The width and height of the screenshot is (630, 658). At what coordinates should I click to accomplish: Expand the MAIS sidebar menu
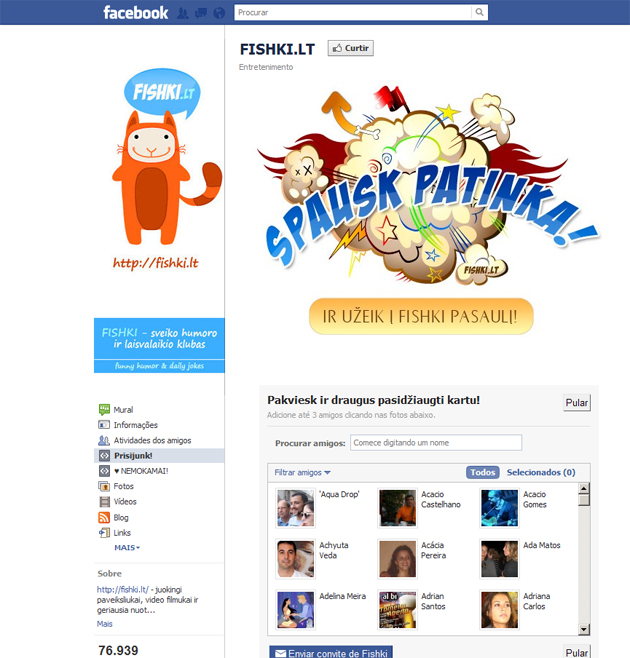click(x=127, y=548)
